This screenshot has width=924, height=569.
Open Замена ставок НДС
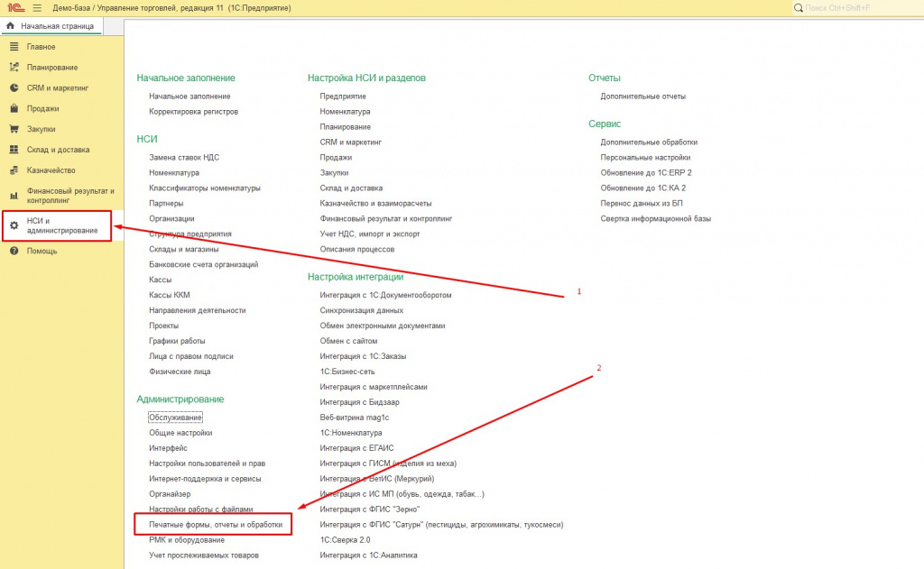(x=184, y=157)
